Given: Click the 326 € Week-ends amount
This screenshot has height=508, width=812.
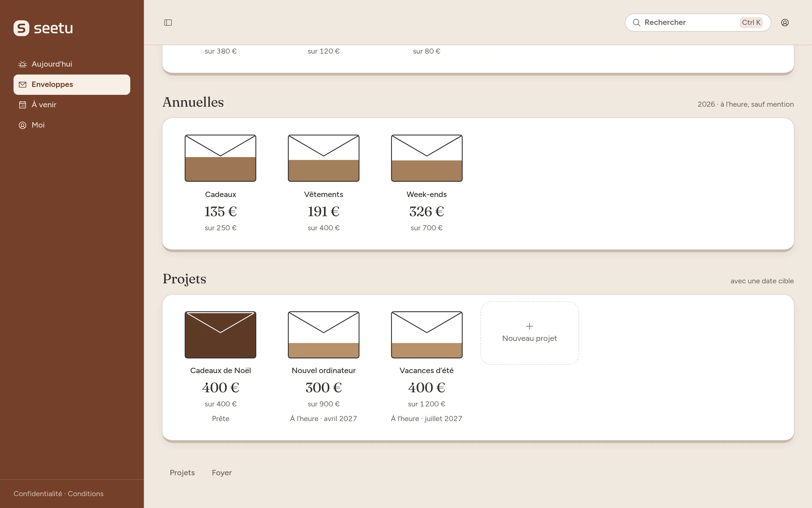Looking at the screenshot, I should (x=427, y=212).
